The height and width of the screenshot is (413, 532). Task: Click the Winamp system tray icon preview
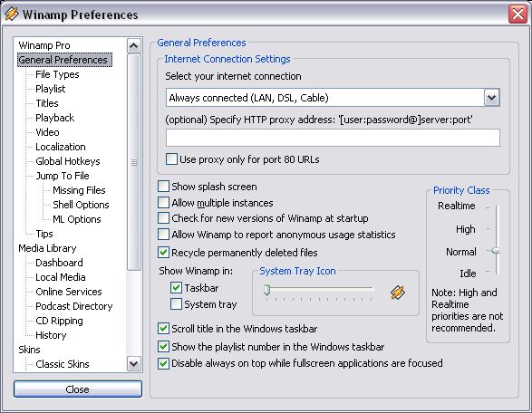coord(397,293)
